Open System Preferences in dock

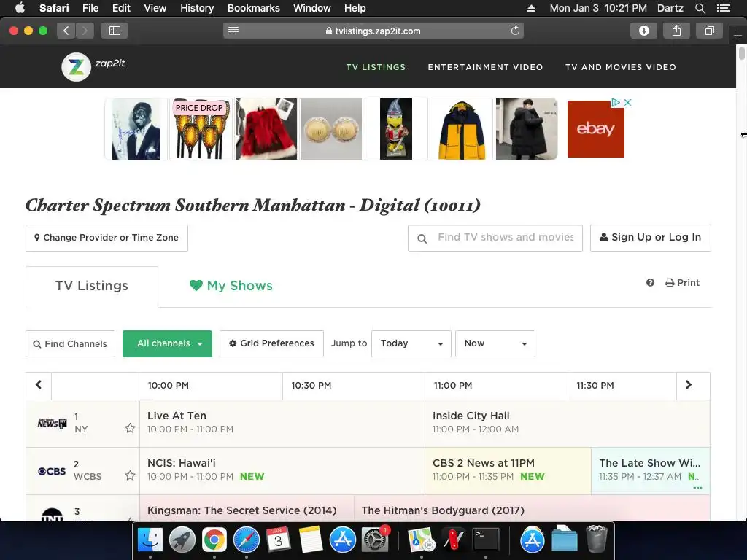(375, 540)
